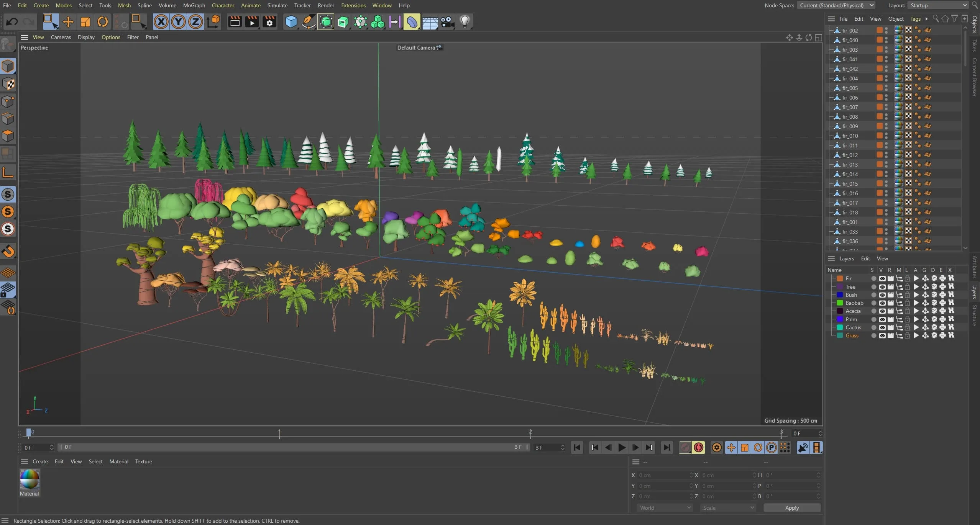Toggle render flag for Acacia layer
Image resolution: width=980 pixels, height=525 pixels.
890,311
